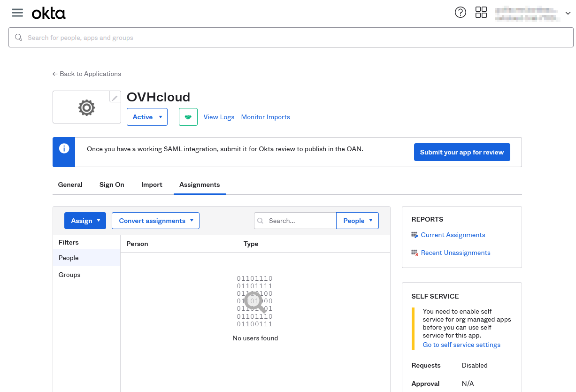Go back to Applications link
576x392 pixels.
coord(87,74)
